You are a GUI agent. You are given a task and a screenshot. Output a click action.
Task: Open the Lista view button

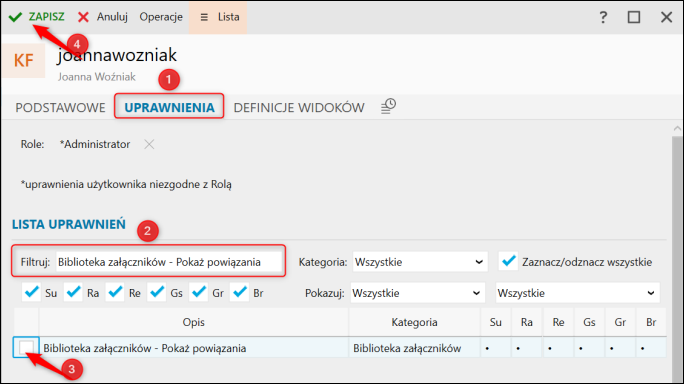point(218,17)
